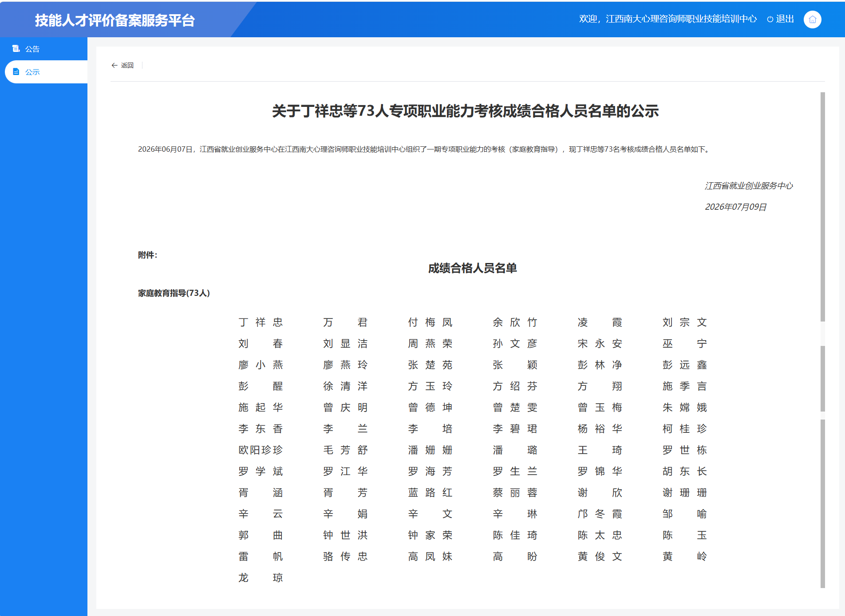
Task: Select the name 龙琼
Action: [261, 578]
